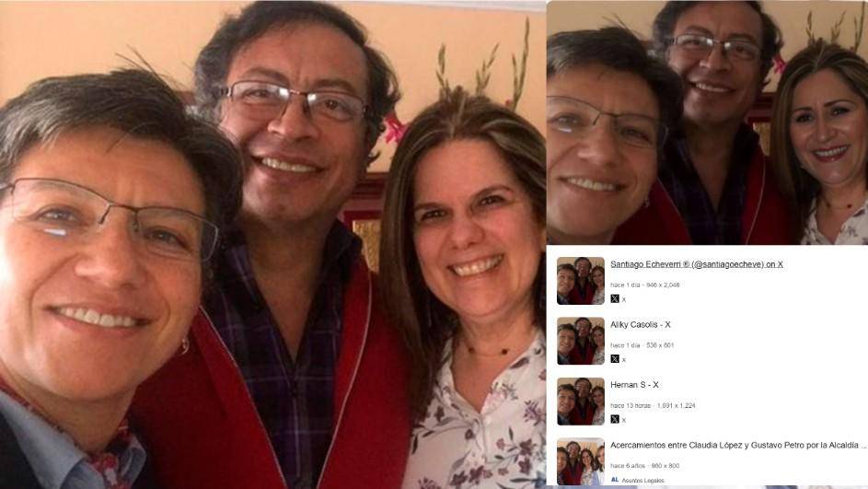Click the 'hace 6 años - 800 x 800' details
This screenshot has height=489, width=868.
point(645,466)
